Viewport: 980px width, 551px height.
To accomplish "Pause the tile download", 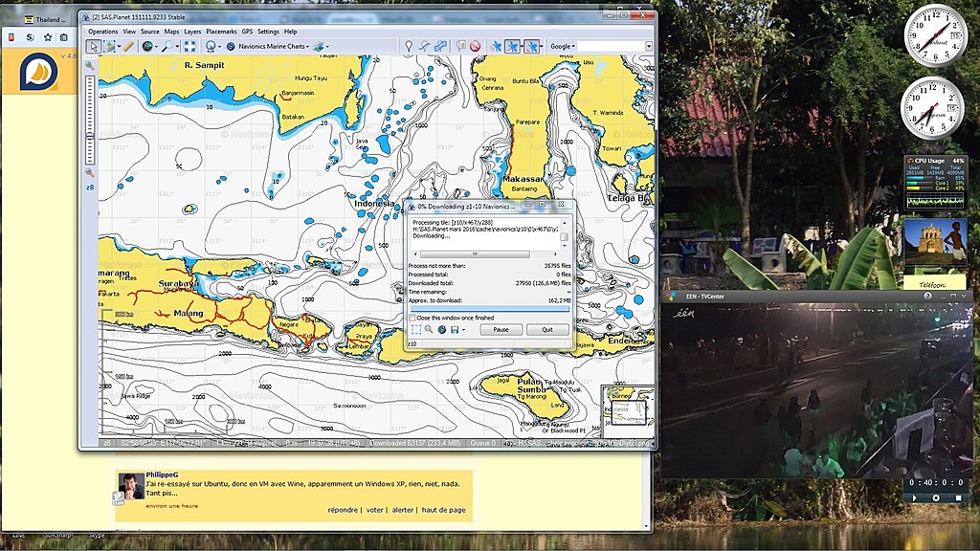I will (x=501, y=329).
